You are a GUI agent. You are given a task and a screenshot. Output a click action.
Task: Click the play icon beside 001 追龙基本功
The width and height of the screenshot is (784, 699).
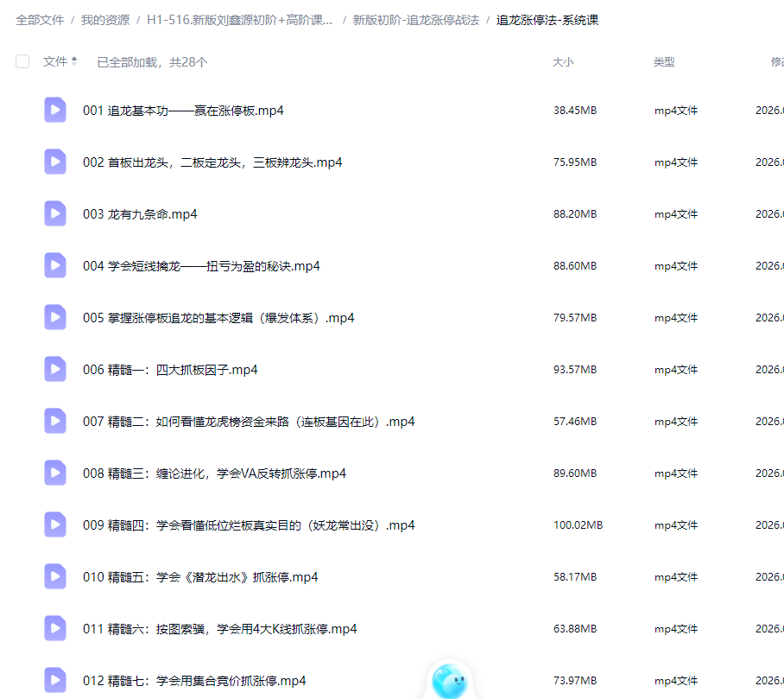[x=54, y=110]
